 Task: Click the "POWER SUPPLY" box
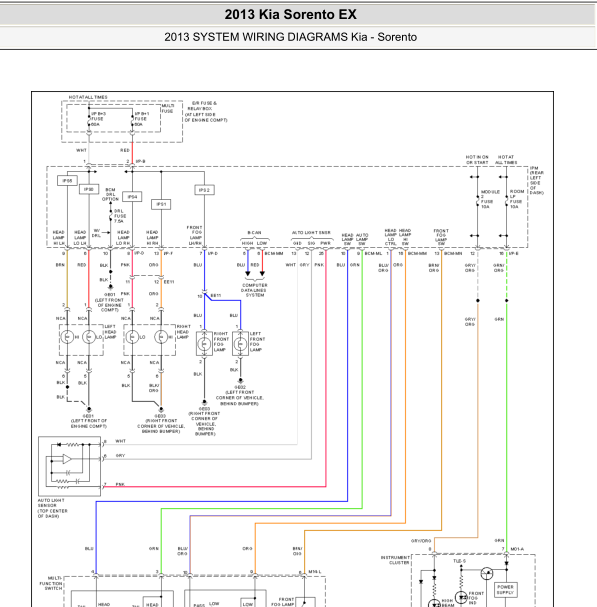coord(506,590)
